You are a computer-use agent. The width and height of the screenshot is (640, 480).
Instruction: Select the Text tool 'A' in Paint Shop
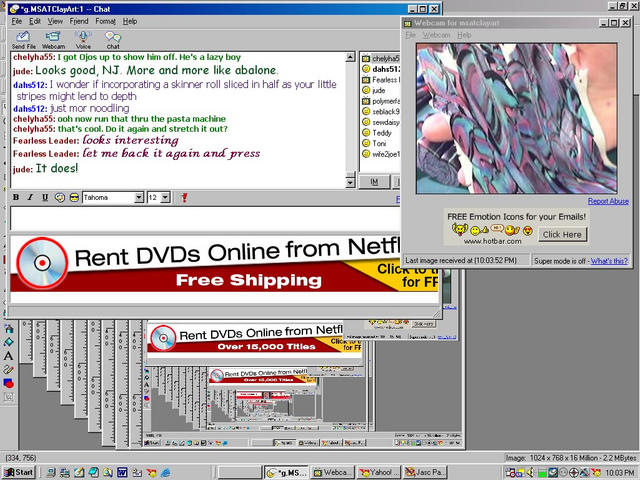(9, 356)
